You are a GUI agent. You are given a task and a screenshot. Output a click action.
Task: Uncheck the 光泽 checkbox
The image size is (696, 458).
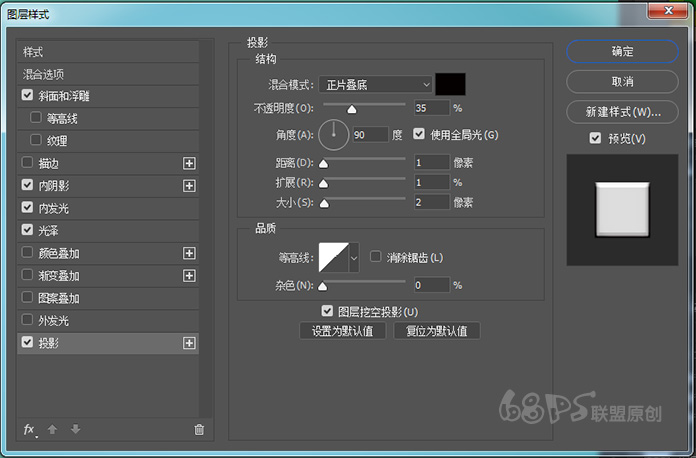coord(28,229)
